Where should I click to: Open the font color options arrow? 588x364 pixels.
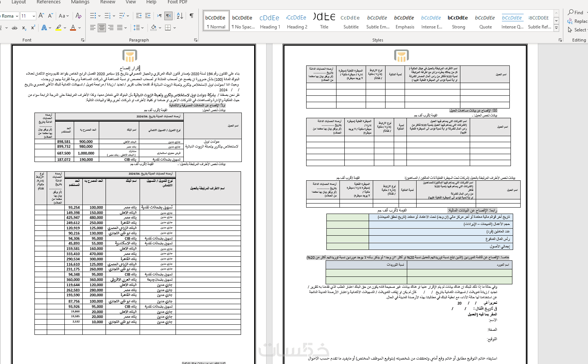[79, 28]
